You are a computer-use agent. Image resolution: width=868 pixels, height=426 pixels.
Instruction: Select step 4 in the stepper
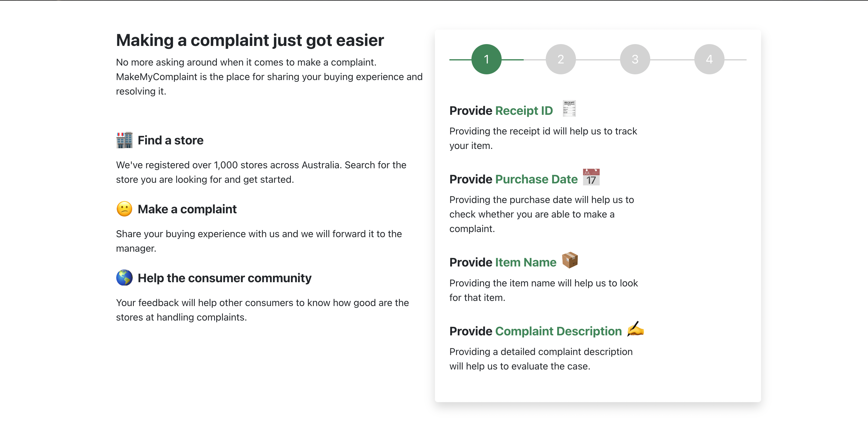[x=709, y=59]
